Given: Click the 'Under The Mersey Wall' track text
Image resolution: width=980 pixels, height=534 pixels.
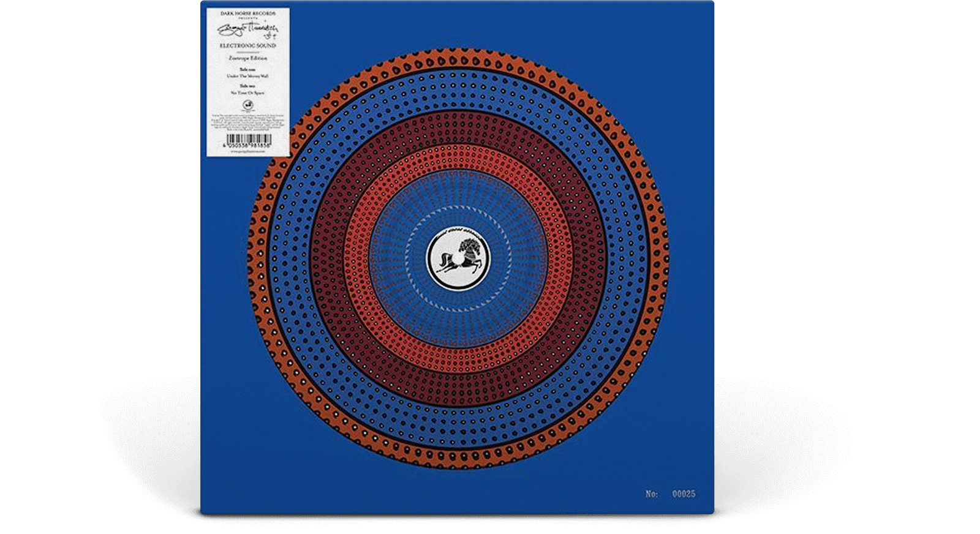Looking at the screenshot, I should coord(248,77).
